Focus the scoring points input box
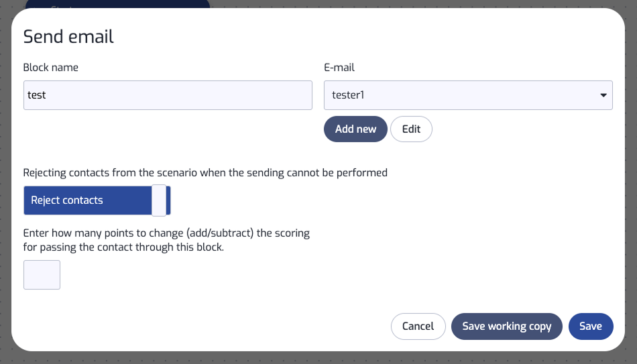 (42, 275)
